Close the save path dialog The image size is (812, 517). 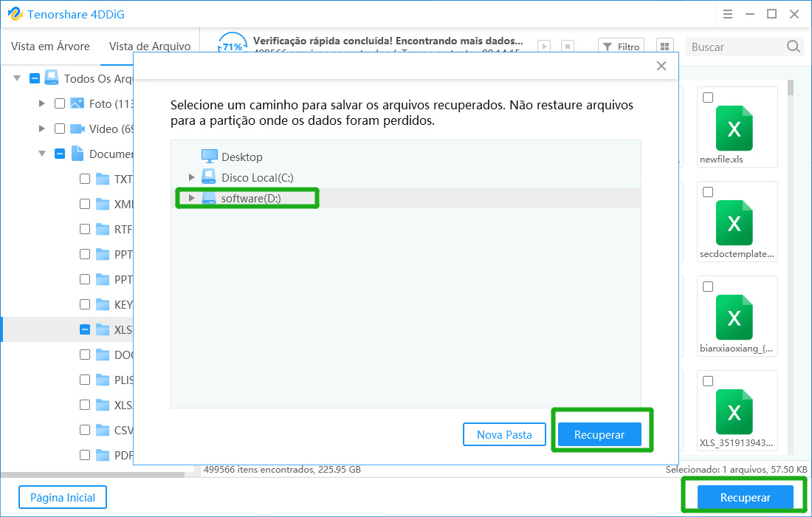click(661, 66)
